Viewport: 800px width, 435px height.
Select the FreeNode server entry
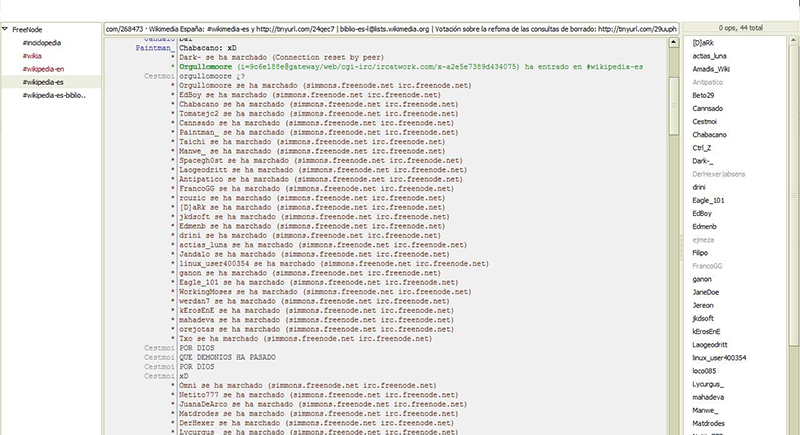[x=27, y=31]
